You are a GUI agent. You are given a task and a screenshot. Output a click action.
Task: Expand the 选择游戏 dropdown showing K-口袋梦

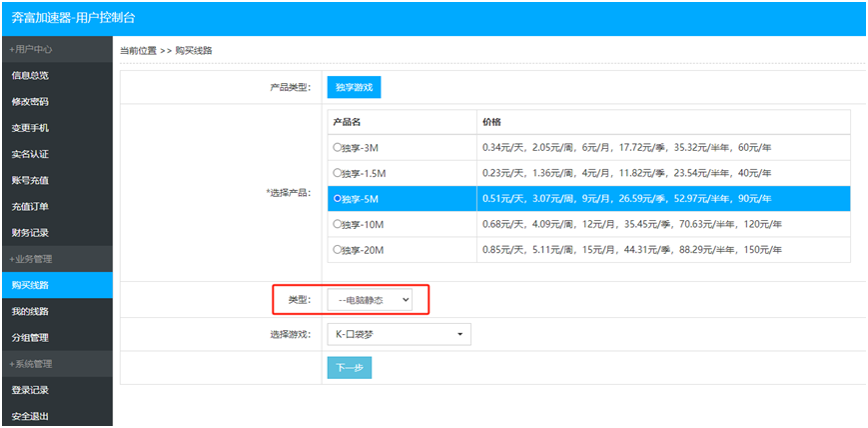[399, 334]
